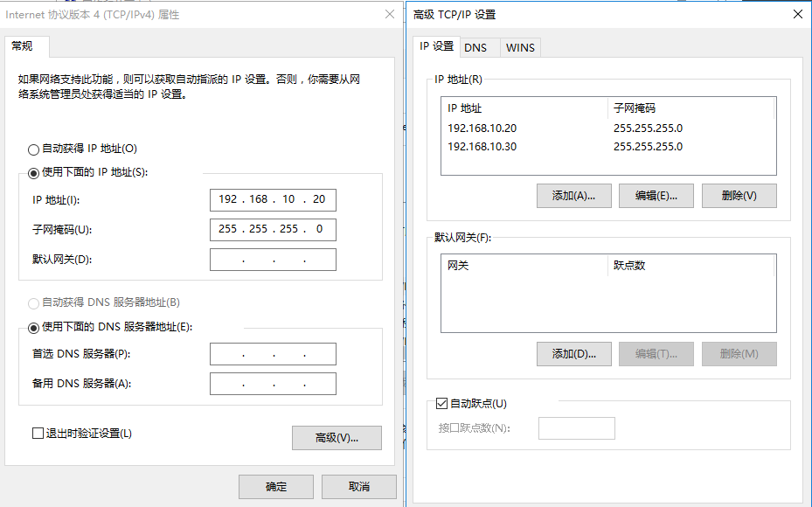812x507 pixels.
Task: Select 使用下面的 IP 地址 option
Action: click(x=32, y=171)
